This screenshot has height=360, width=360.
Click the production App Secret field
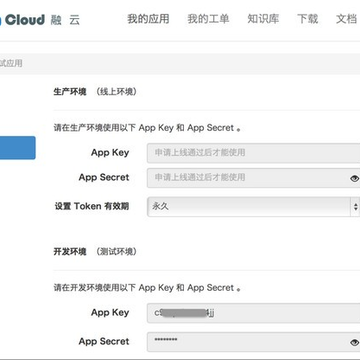point(254,178)
